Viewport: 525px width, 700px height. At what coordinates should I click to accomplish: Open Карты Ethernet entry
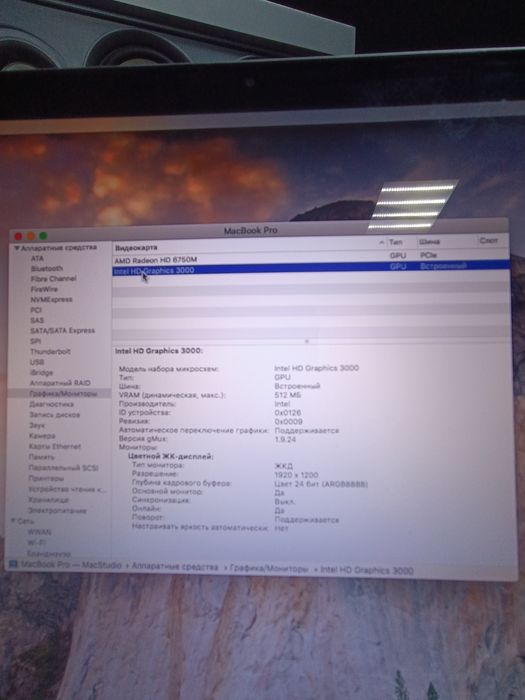coord(55,446)
